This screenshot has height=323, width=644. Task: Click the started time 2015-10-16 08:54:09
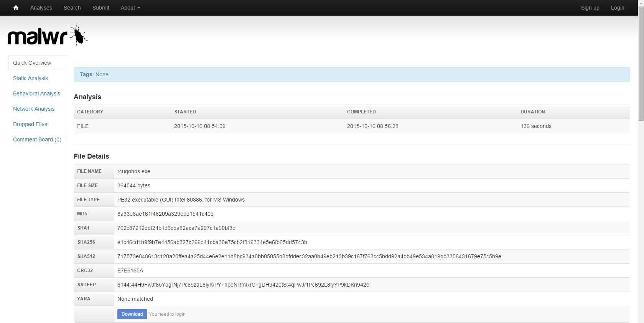(200, 126)
